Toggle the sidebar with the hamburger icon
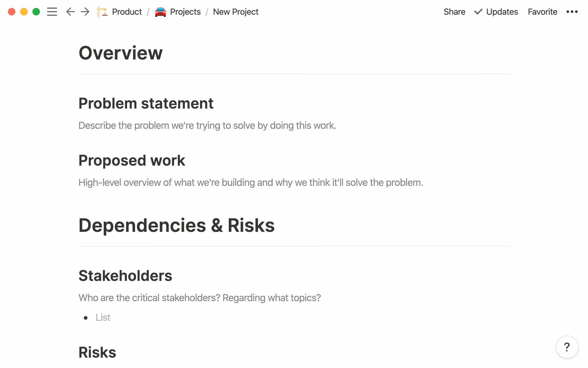 tap(52, 12)
